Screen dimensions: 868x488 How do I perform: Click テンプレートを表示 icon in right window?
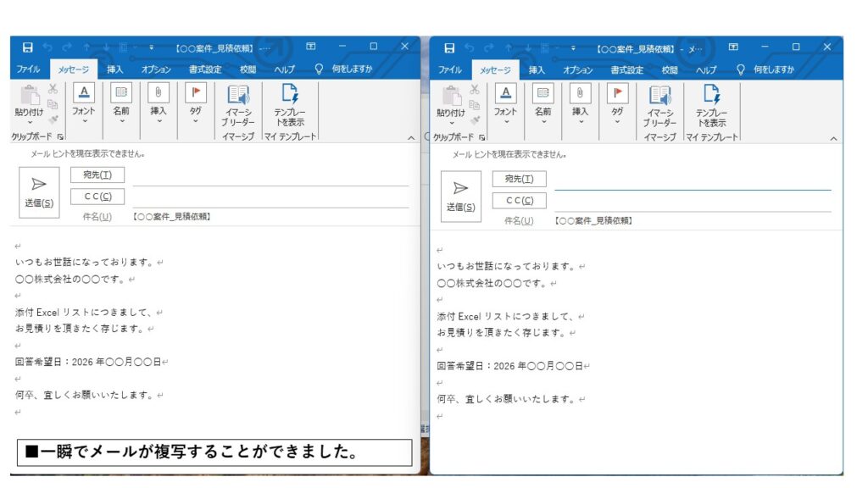711,104
